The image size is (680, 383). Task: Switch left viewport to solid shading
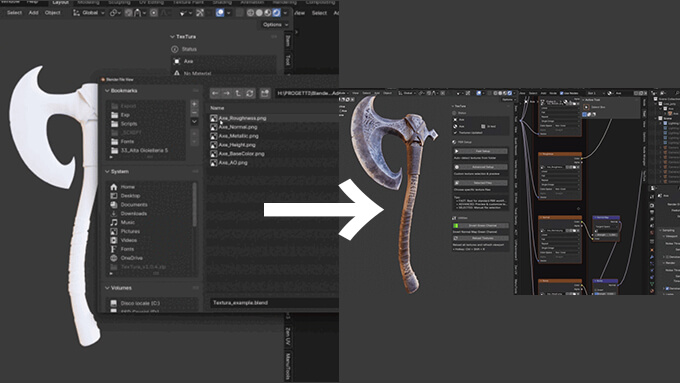click(259, 13)
